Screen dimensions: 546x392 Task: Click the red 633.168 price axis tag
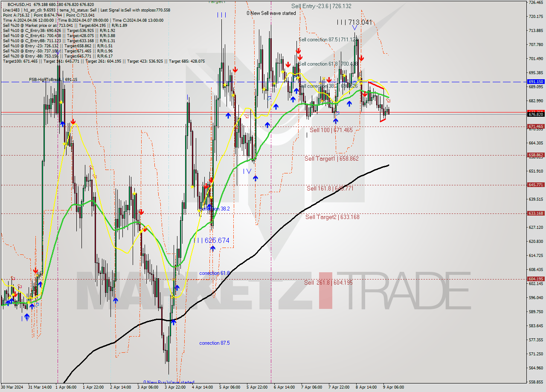pyautogui.click(x=536, y=213)
